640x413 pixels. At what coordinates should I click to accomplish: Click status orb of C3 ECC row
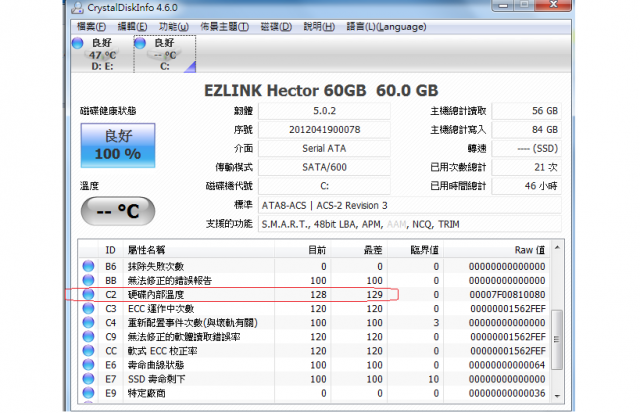88,308
